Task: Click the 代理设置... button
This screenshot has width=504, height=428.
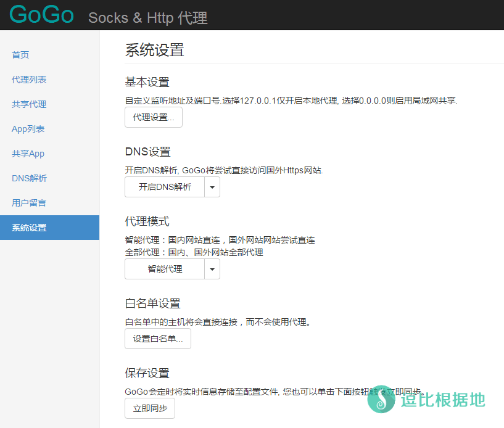Action: tap(154, 117)
